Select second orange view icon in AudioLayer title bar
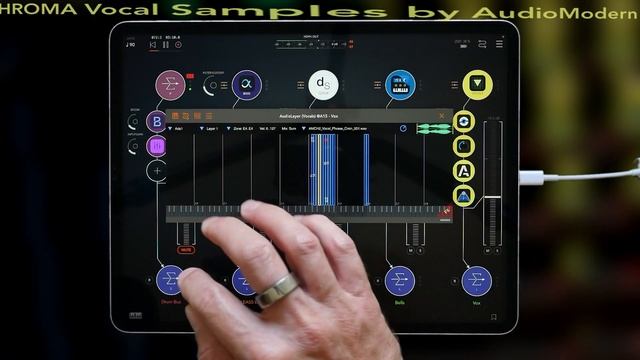Screen dimensions: 640x360 click(186, 116)
